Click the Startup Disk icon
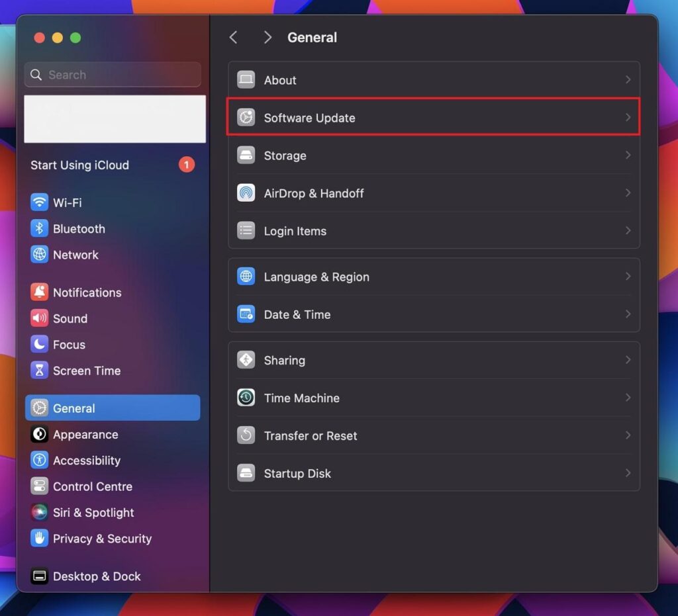This screenshot has width=678, height=616. tap(246, 473)
